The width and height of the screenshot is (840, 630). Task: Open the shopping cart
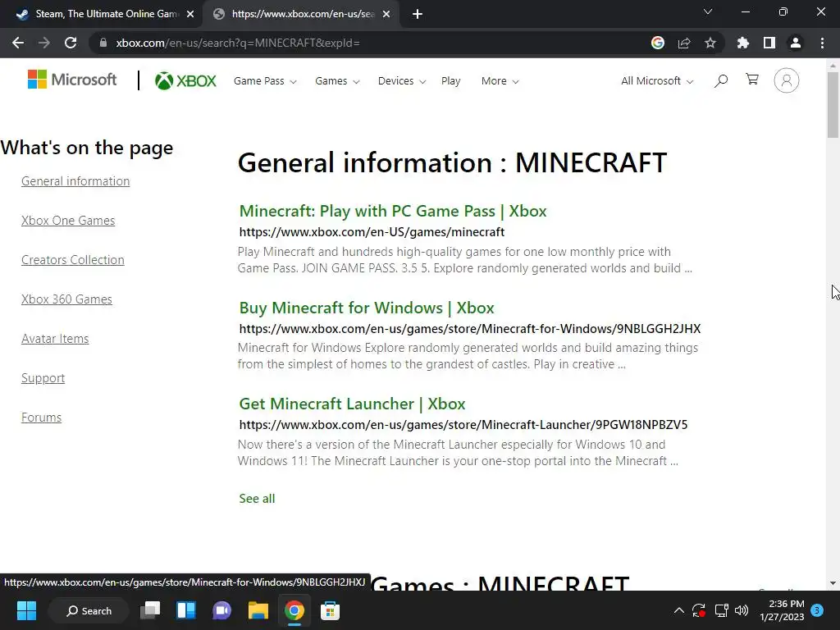click(x=752, y=80)
